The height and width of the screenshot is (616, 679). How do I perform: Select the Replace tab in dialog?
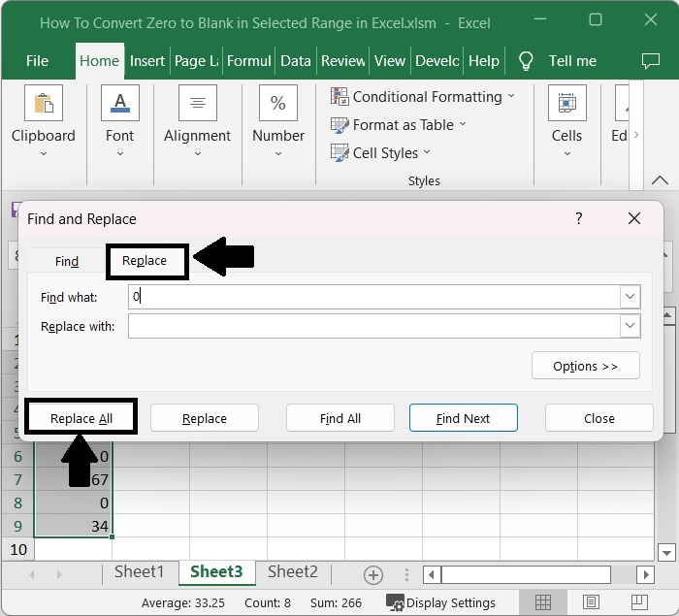coord(145,260)
